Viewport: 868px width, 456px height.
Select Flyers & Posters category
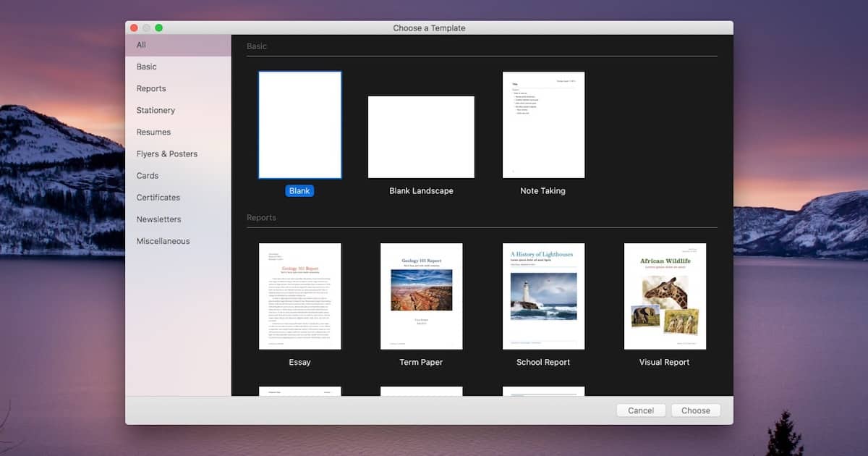[167, 153]
